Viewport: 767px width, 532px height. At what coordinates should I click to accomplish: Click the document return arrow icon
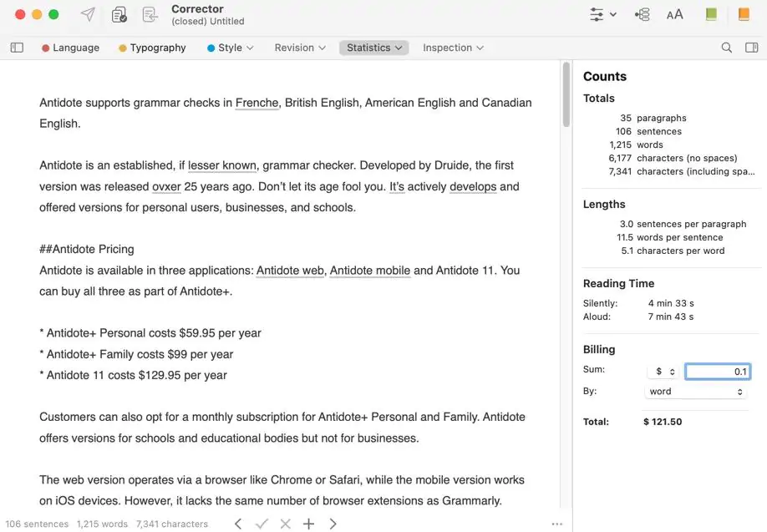150,15
